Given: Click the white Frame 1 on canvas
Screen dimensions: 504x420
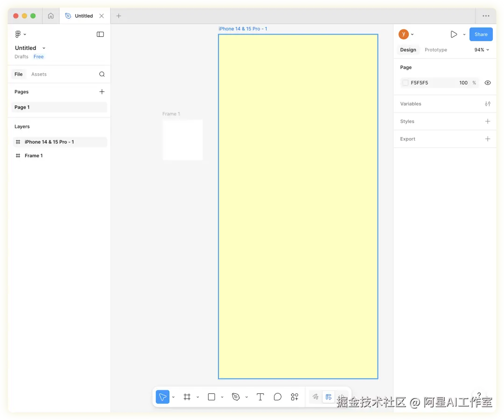Looking at the screenshot, I should (x=182, y=140).
